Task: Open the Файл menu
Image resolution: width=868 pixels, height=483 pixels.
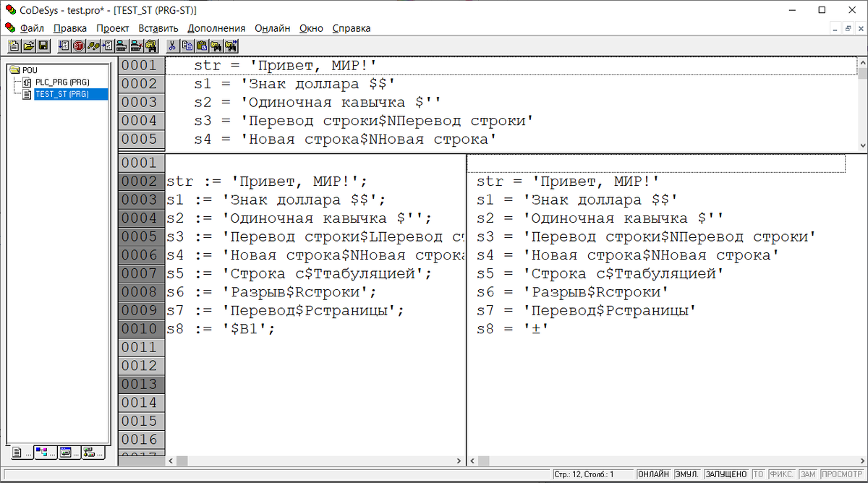Action: click(x=32, y=28)
